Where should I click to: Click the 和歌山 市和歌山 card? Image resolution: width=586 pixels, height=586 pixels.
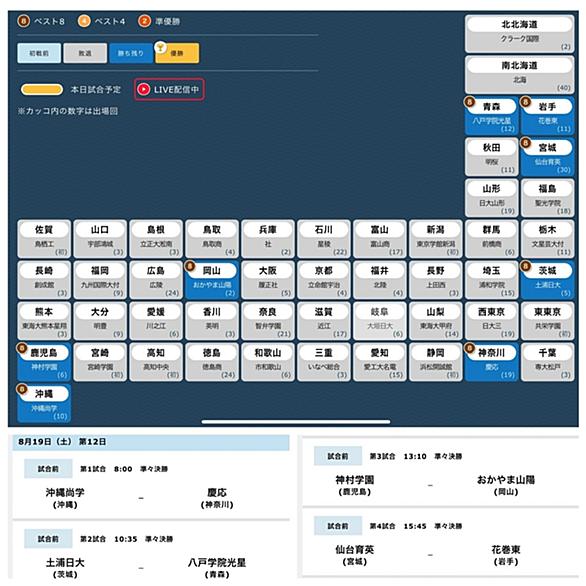268,363
